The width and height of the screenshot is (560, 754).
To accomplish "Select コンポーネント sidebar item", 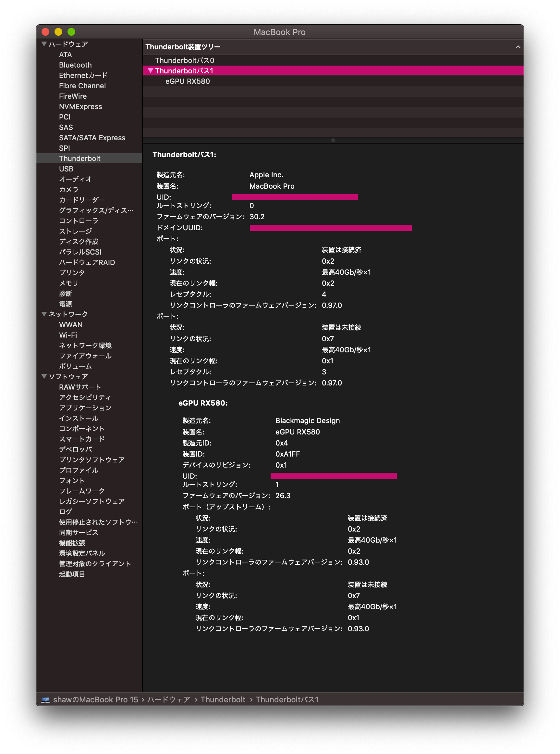I will (82, 428).
